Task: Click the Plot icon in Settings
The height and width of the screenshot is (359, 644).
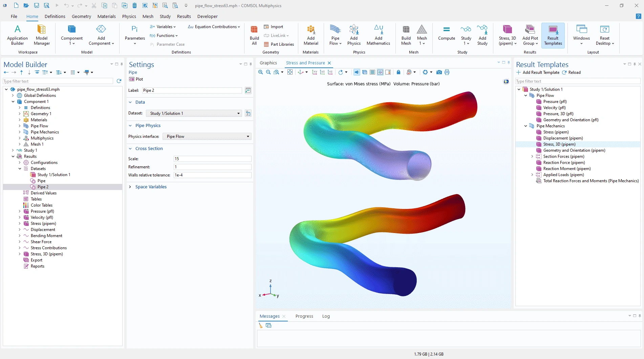Action: (136, 79)
